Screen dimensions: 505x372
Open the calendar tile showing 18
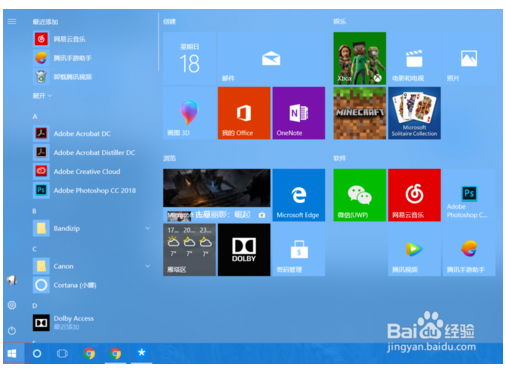pos(189,58)
